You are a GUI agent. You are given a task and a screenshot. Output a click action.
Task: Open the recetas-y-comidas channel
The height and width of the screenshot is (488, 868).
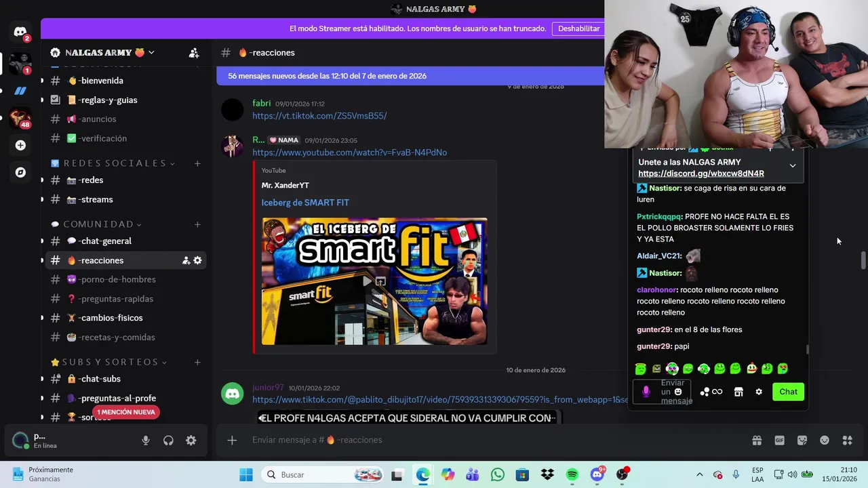pos(125,337)
